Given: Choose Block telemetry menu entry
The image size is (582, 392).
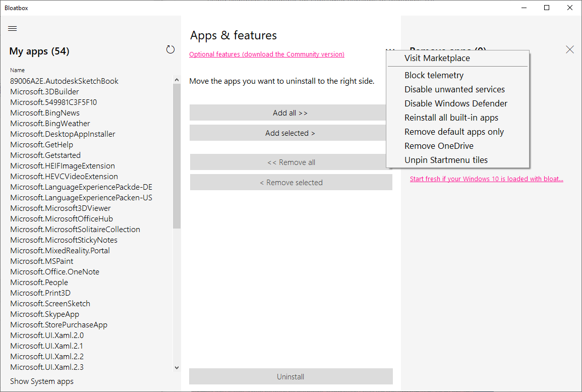Looking at the screenshot, I should click(x=457, y=75).
